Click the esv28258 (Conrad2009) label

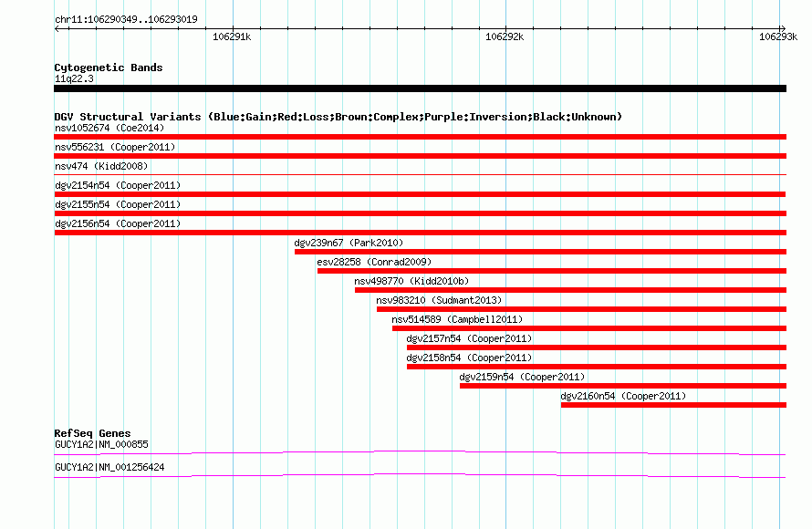(374, 262)
